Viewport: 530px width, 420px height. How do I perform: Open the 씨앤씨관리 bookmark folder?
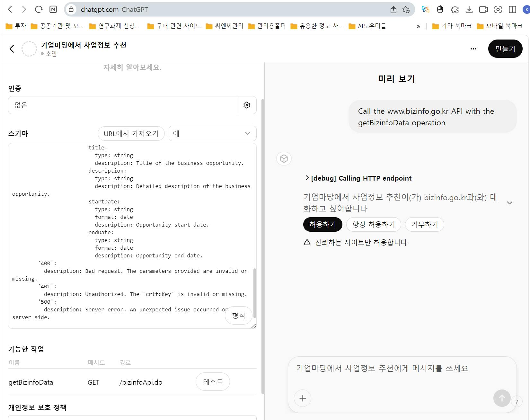[x=225, y=26]
